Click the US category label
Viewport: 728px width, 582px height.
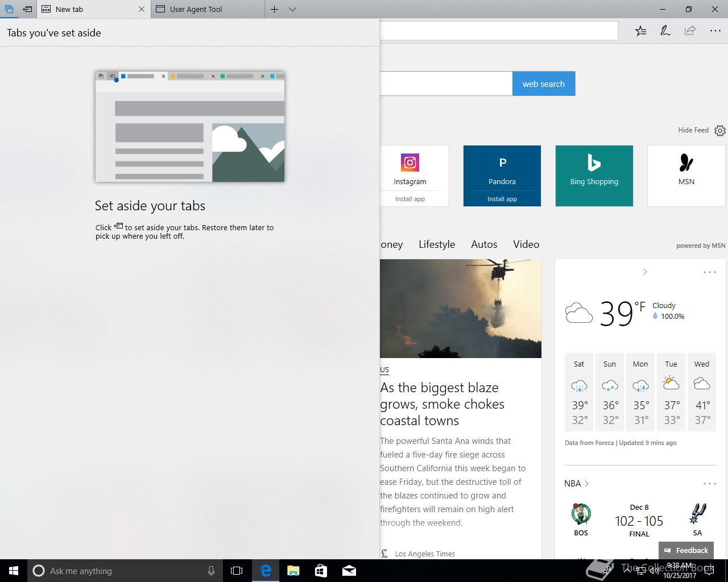[384, 369]
